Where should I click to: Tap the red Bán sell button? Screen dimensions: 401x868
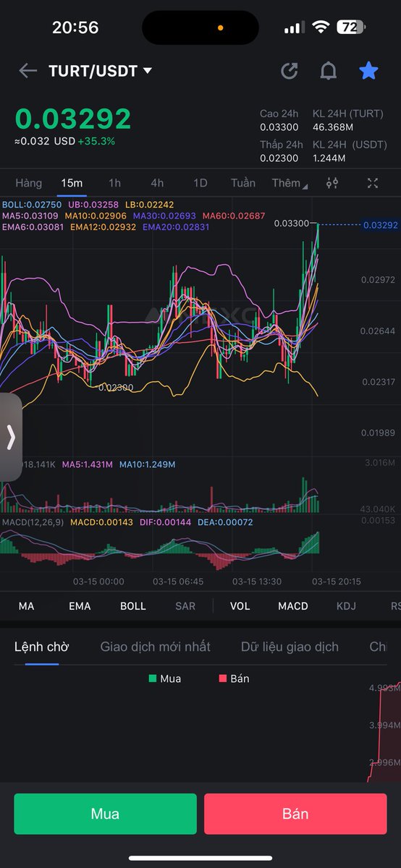pos(295,814)
